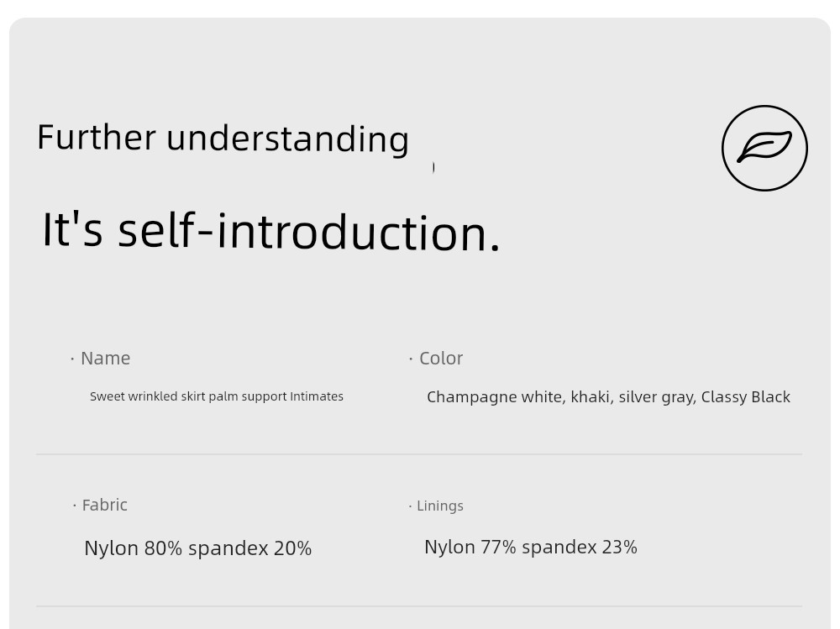The image size is (840, 629).
Task: Click the 'It's self-introduction.' title
Action: tap(271, 231)
